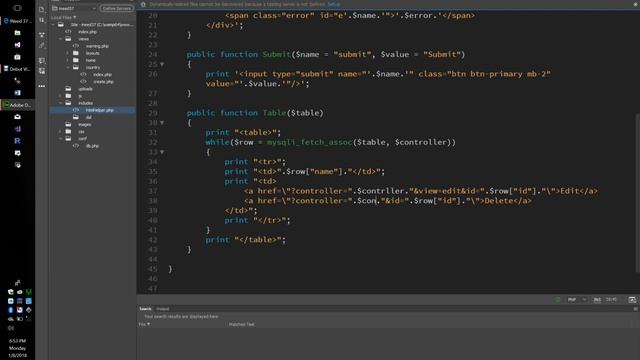Open the Mail taskbar icon

click(x=17, y=117)
